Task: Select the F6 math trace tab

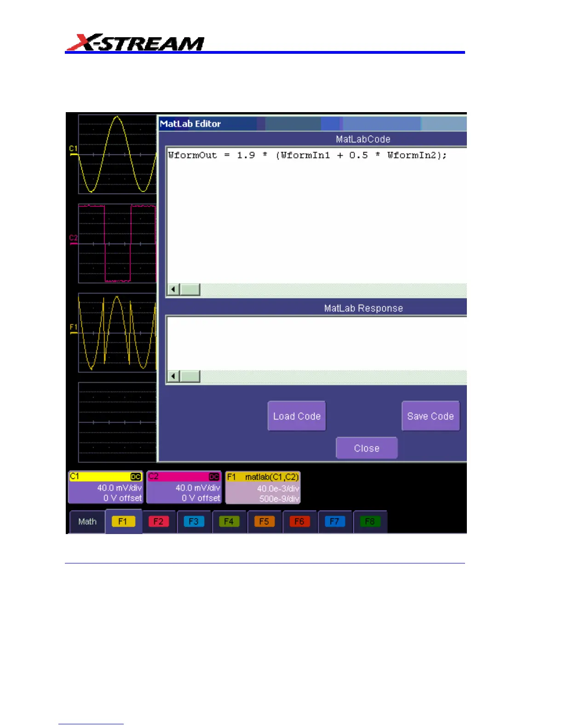Action: pyautogui.click(x=299, y=522)
